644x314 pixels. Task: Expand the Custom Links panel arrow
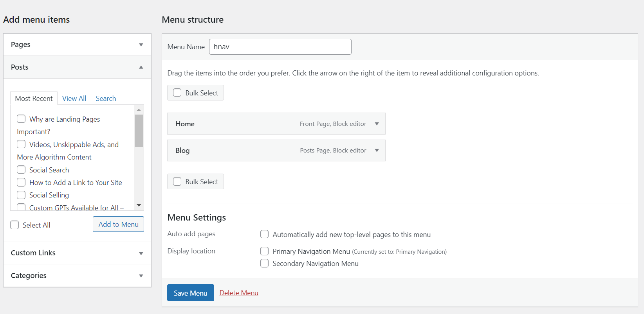click(141, 253)
